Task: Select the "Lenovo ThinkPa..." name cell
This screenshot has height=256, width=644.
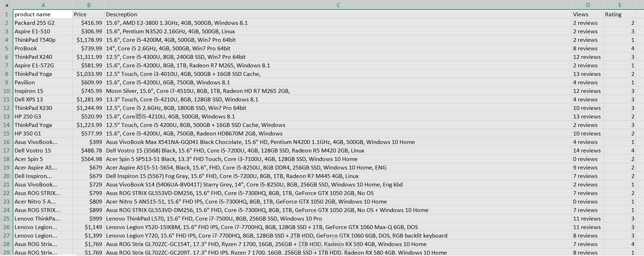Action: click(43, 218)
